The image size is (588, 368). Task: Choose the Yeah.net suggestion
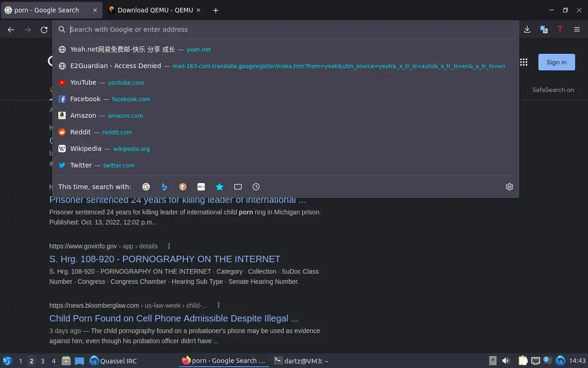click(286, 50)
